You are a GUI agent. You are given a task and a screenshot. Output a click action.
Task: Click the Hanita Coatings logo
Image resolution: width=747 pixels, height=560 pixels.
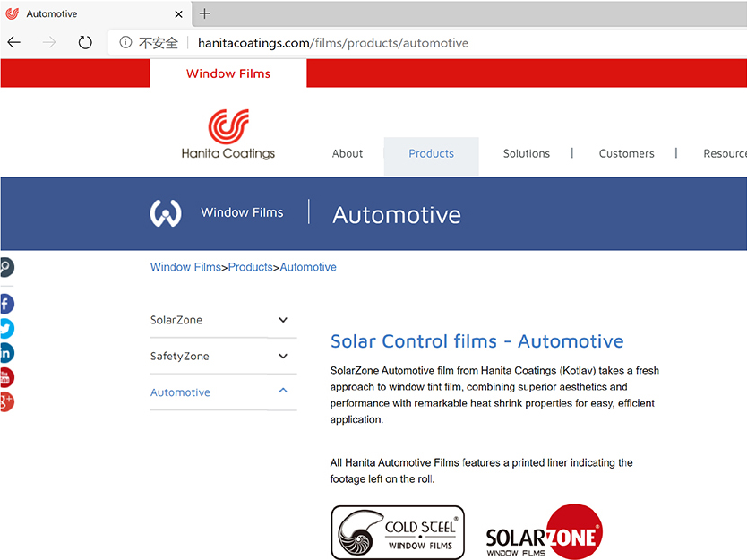click(x=228, y=135)
